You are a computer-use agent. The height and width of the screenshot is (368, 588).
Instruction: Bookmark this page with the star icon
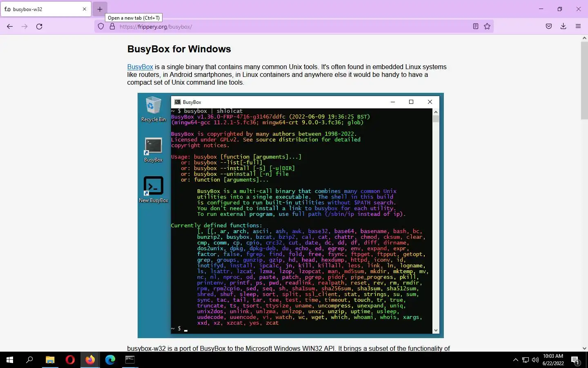487,27
